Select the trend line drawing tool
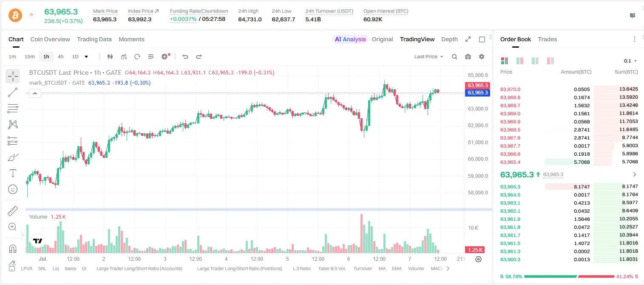 click(x=13, y=92)
